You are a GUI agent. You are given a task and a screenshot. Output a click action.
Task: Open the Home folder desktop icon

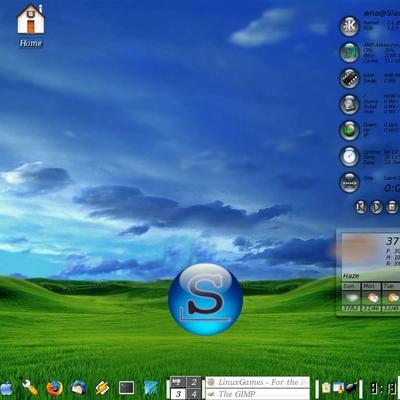click(x=31, y=25)
